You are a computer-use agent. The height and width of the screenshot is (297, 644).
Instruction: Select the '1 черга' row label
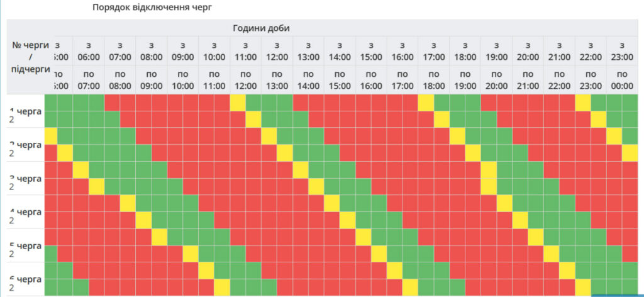coord(26,111)
